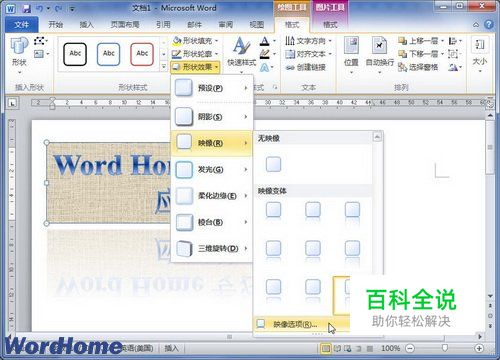Open the 图片工具 格式 tab

click(x=330, y=25)
